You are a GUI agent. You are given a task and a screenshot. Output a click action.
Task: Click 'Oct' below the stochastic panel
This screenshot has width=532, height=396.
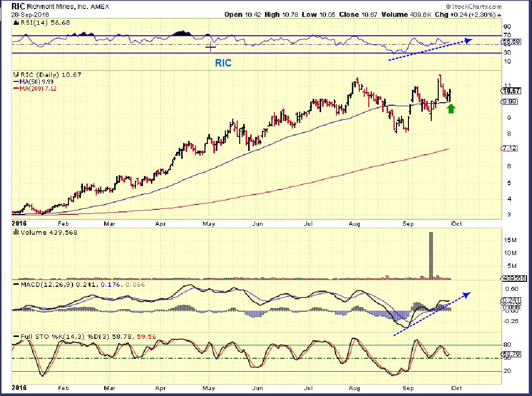(x=457, y=388)
